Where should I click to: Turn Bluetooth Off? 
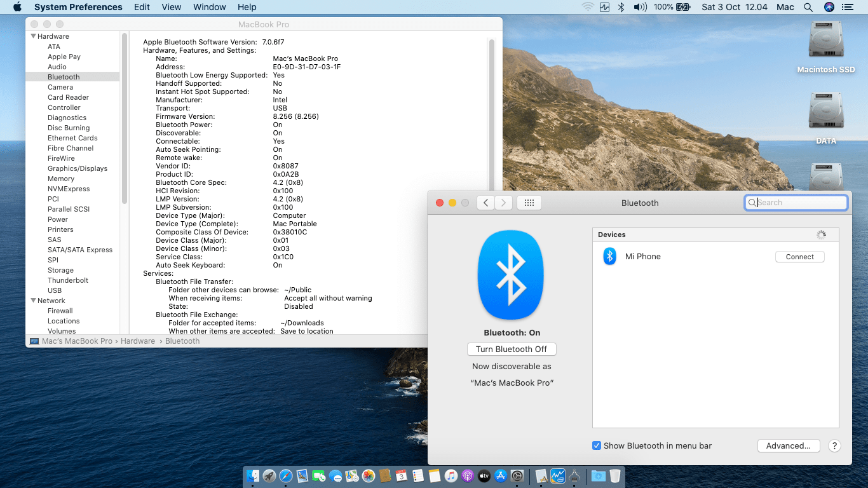(x=512, y=349)
